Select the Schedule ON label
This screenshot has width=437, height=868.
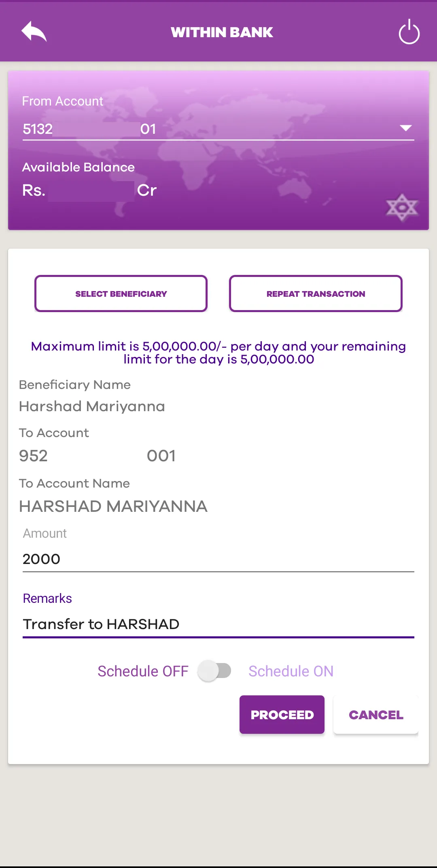pyautogui.click(x=291, y=671)
